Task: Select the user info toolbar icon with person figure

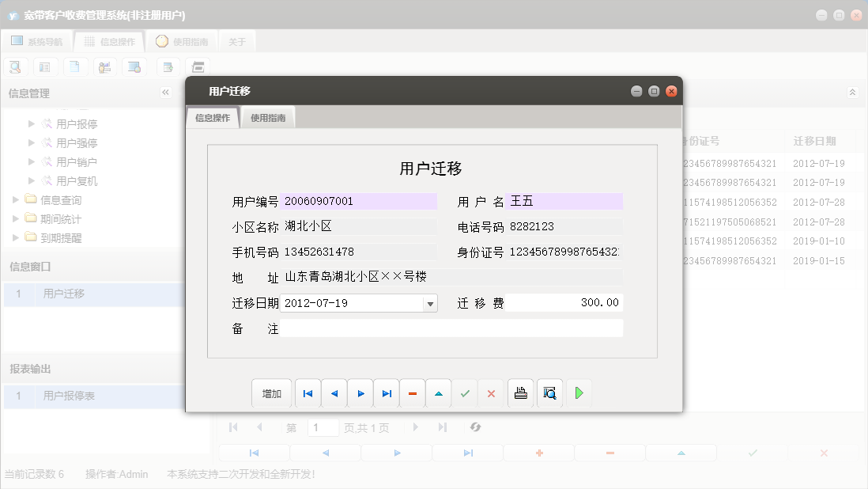Action: [105, 66]
